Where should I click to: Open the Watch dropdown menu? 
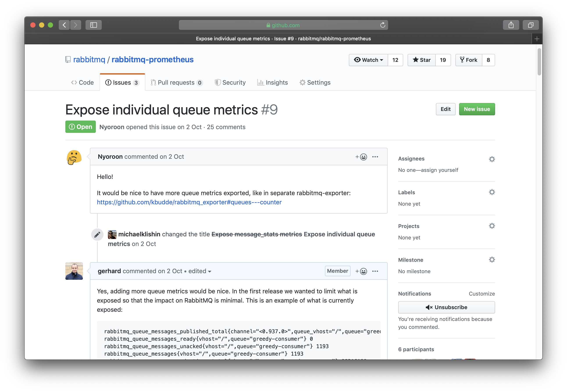(368, 60)
